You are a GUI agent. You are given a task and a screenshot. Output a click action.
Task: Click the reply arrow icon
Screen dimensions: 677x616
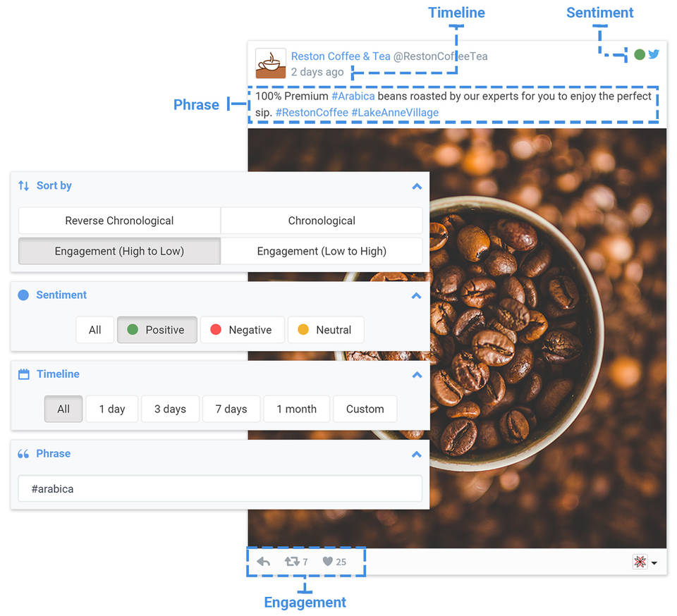click(x=263, y=562)
